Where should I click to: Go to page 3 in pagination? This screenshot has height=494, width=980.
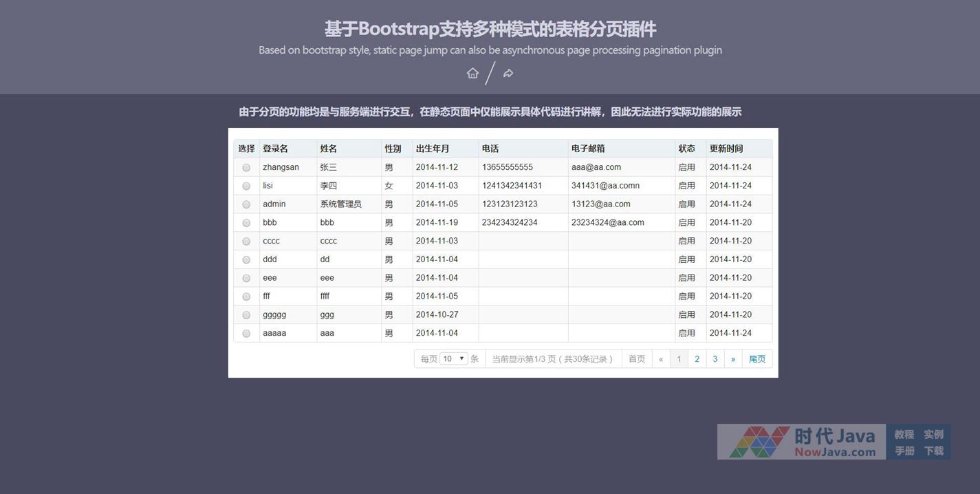click(x=715, y=359)
